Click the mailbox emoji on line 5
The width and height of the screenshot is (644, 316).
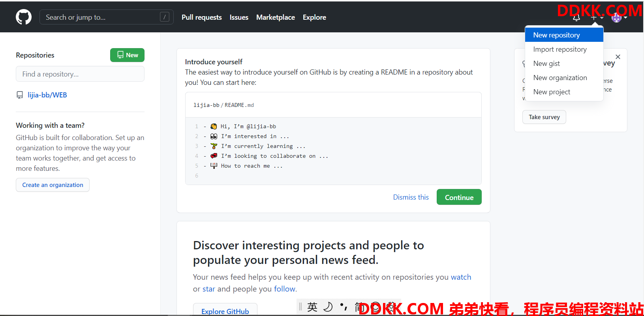214,166
